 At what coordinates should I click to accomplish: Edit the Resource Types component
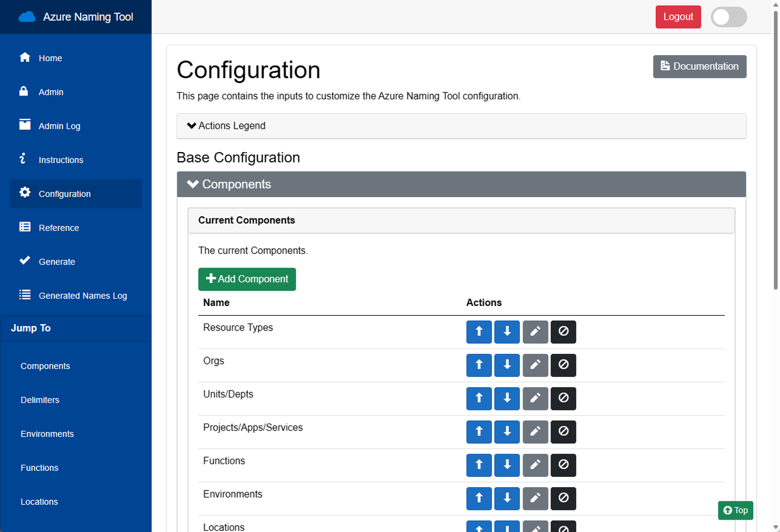pyautogui.click(x=536, y=332)
